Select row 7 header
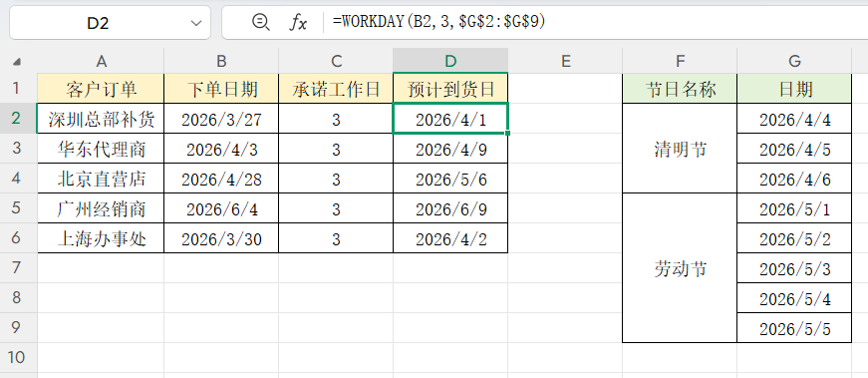 coord(17,267)
